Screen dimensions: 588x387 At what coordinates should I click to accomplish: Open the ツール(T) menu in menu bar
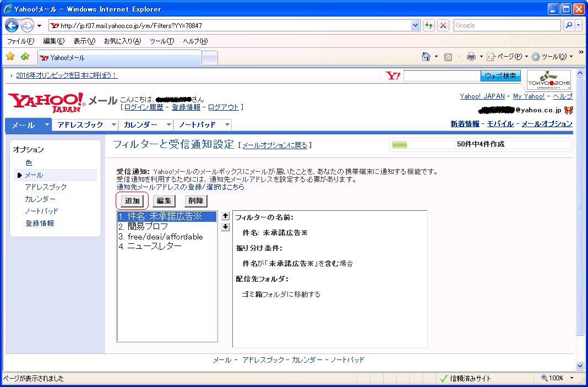[162, 41]
